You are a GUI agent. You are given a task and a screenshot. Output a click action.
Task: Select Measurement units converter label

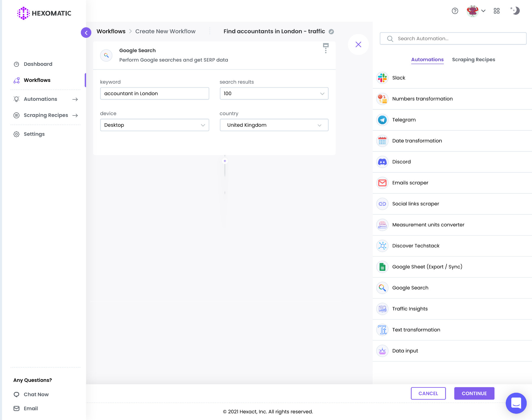coord(428,225)
